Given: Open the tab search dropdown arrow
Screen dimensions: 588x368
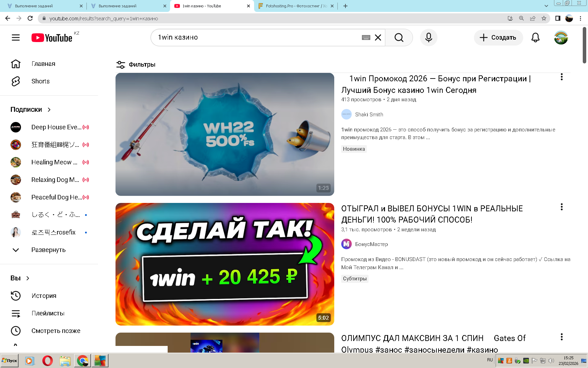Looking at the screenshot, I should coord(546,6).
